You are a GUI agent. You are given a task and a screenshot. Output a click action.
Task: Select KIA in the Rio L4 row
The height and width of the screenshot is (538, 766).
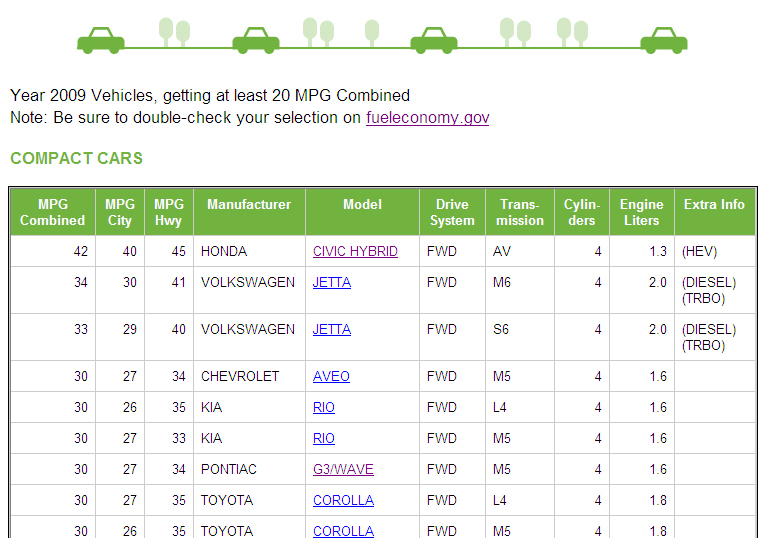coord(212,407)
